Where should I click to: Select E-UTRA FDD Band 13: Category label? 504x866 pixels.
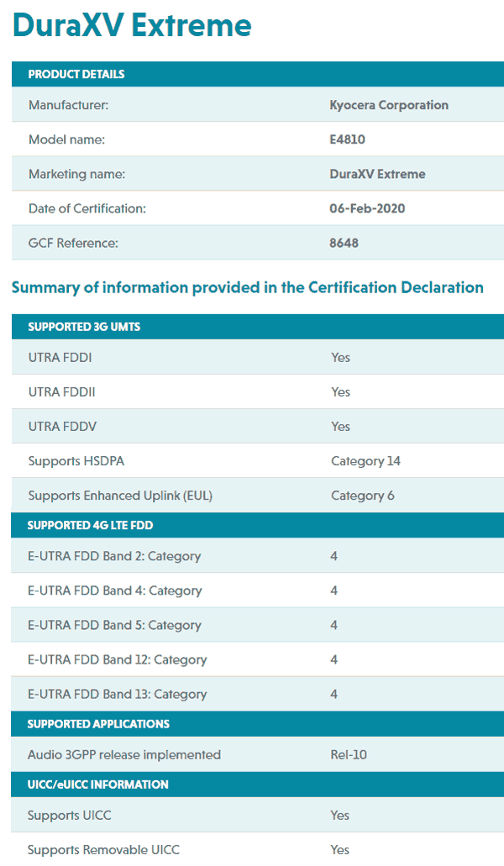[117, 695]
